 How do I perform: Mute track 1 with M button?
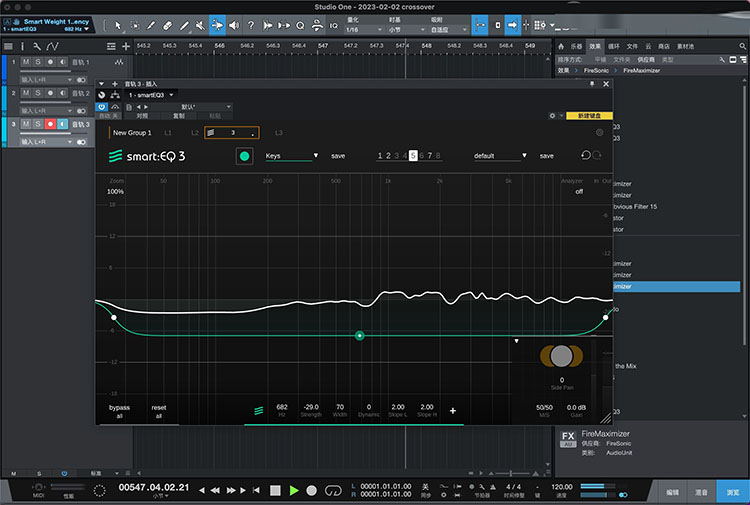click(x=26, y=62)
